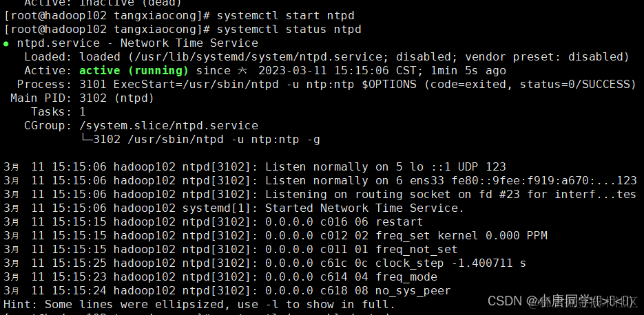Click the '3102 /usr/sbin/ntpd -u ntp:ntp -g' line
This screenshot has width=644, height=315.
[200, 140]
